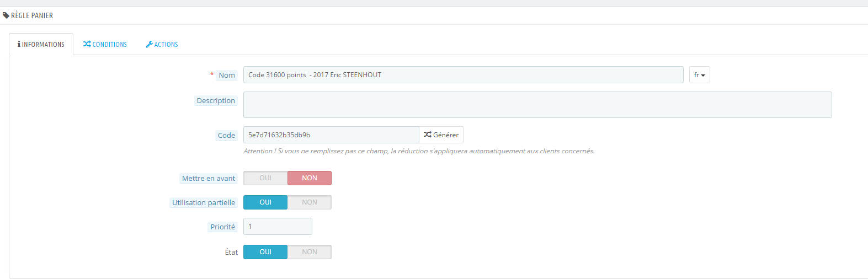Click the tag icon beside Règle Panier
868x279 pixels.
pyautogui.click(x=6, y=15)
